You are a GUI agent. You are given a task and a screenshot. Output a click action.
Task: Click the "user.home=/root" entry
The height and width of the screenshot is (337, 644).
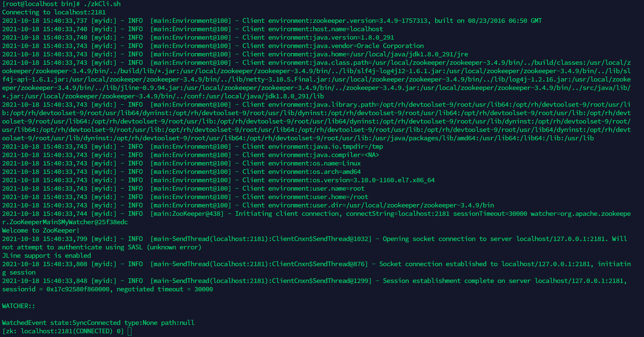tap(340, 197)
